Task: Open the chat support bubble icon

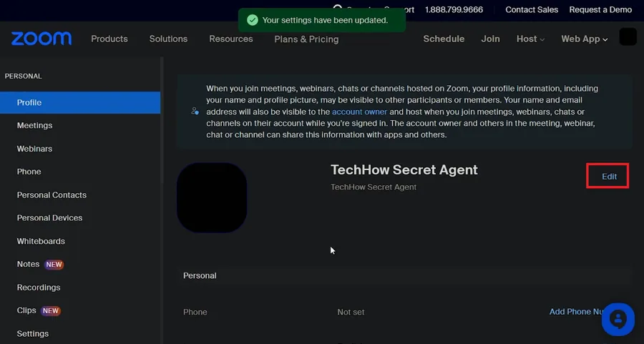Action: 618,320
